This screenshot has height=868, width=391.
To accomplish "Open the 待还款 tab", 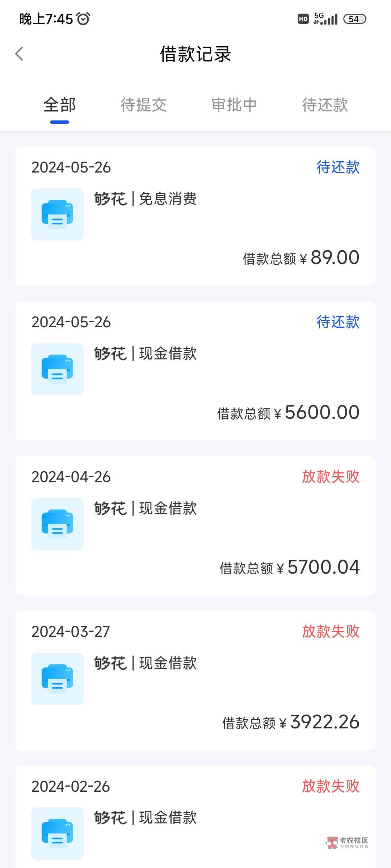I will pos(325,105).
